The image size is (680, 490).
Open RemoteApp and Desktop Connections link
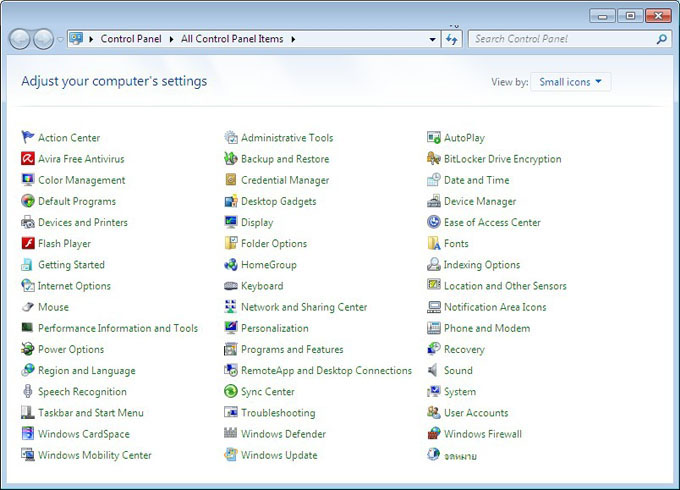pyautogui.click(x=327, y=371)
